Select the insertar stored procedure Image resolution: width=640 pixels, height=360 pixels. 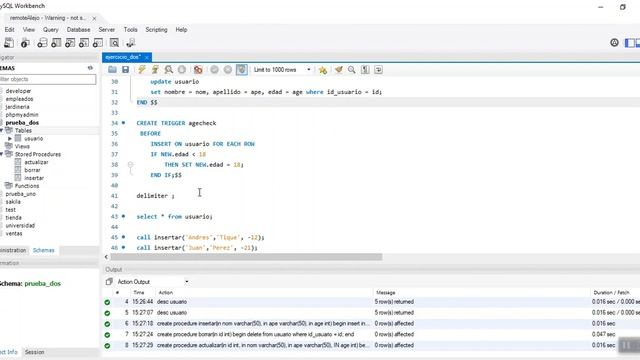(x=34, y=178)
